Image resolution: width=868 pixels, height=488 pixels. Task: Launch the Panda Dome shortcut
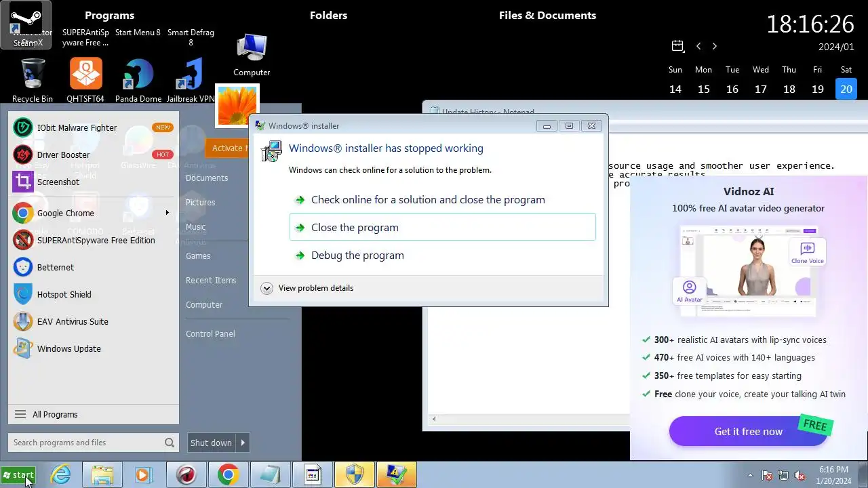pyautogui.click(x=138, y=80)
